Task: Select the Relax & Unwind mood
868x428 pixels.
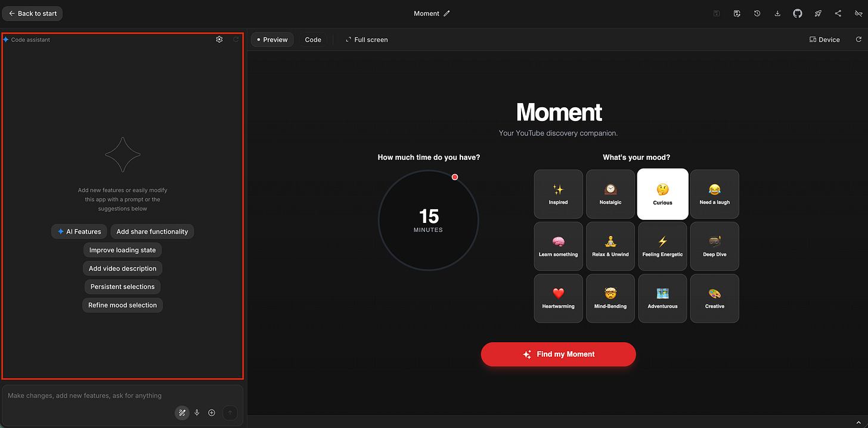Action: pyautogui.click(x=610, y=246)
